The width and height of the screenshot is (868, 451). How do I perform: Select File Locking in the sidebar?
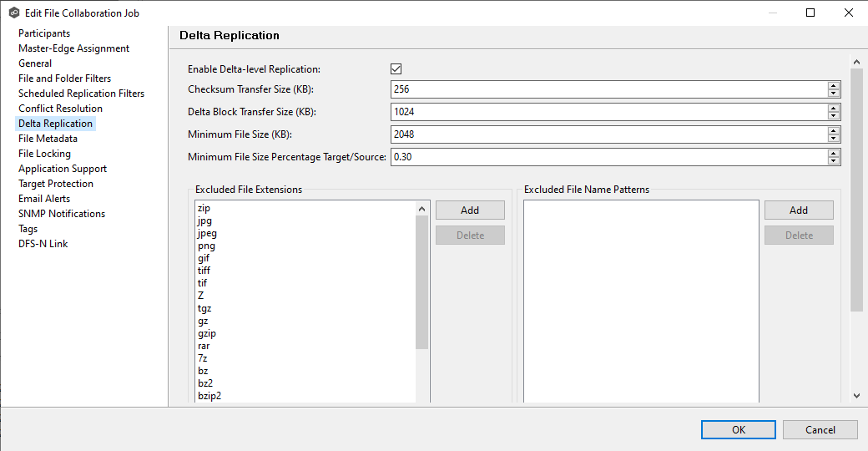(x=44, y=154)
